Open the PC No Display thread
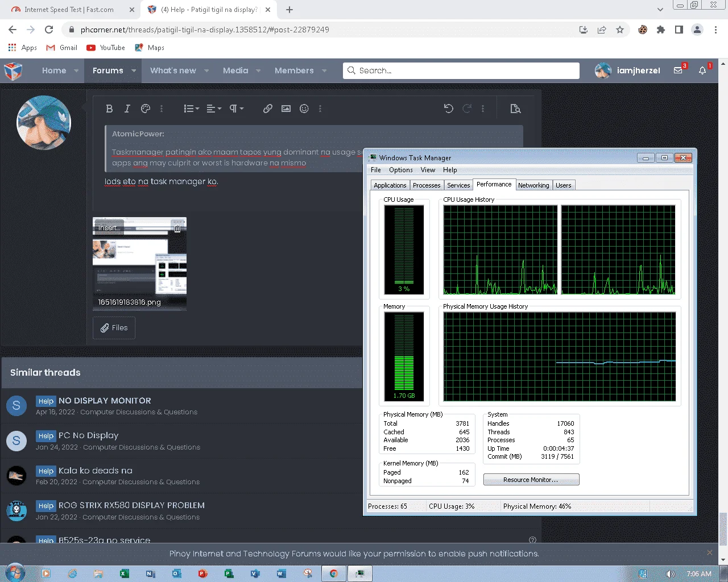The width and height of the screenshot is (728, 582). (x=89, y=435)
